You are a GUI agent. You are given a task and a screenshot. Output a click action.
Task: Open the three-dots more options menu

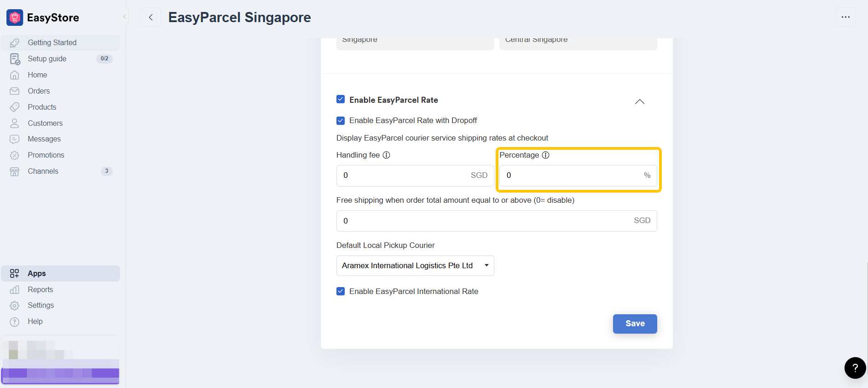pyautogui.click(x=845, y=17)
